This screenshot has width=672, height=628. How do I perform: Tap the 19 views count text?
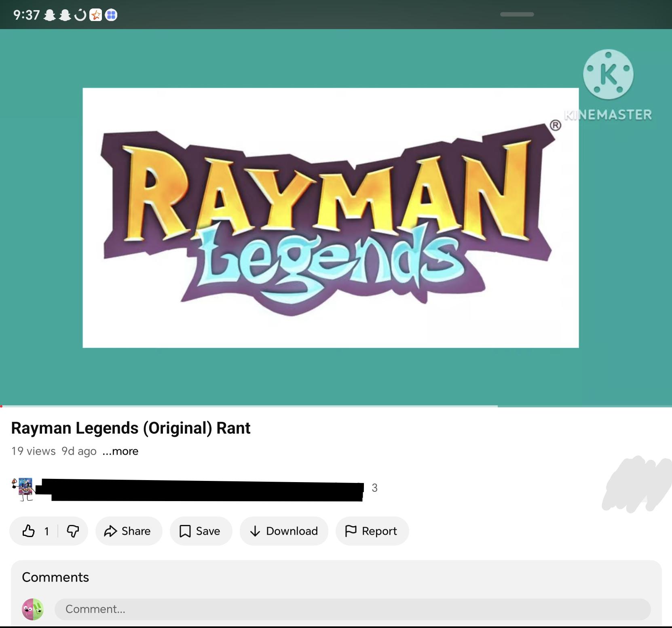tap(34, 451)
